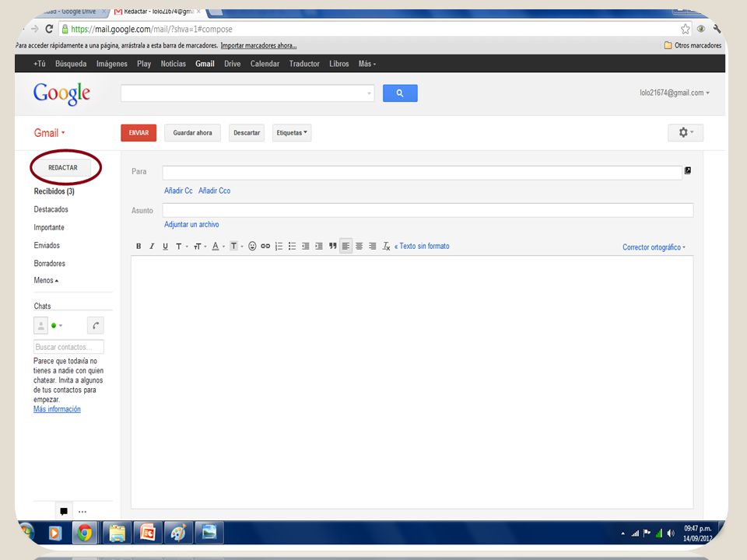The image size is (747, 560).
Task: Insert a hyperlink
Action: click(265, 247)
